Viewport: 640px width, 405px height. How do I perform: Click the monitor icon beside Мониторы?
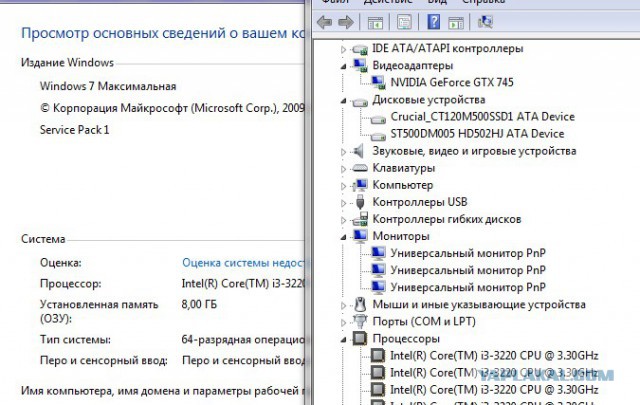click(x=360, y=236)
